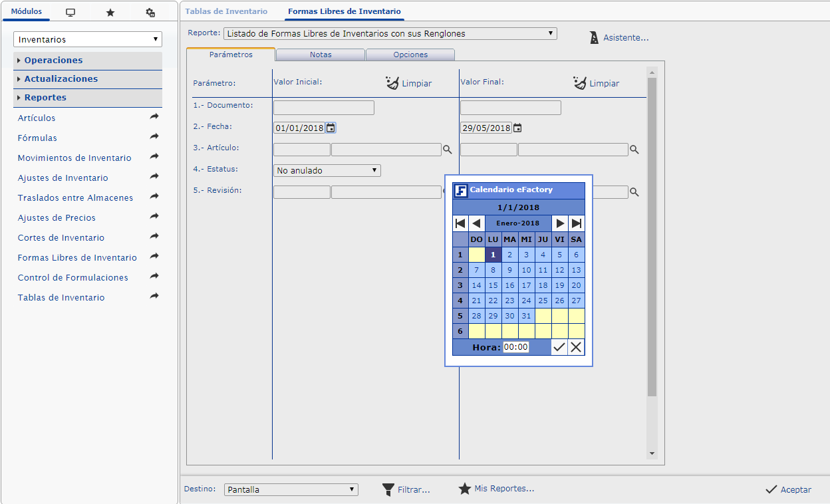
Task: Open the Destino Pantalla dropdown
Action: tap(291, 490)
